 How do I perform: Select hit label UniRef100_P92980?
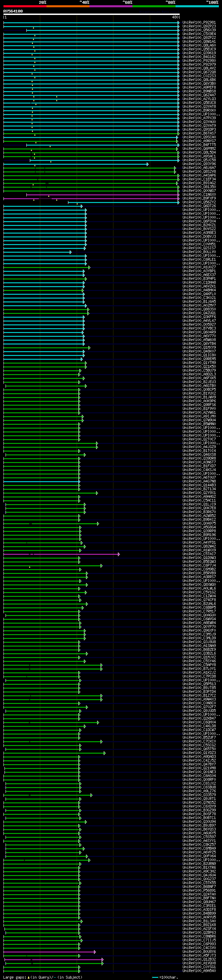199,60
